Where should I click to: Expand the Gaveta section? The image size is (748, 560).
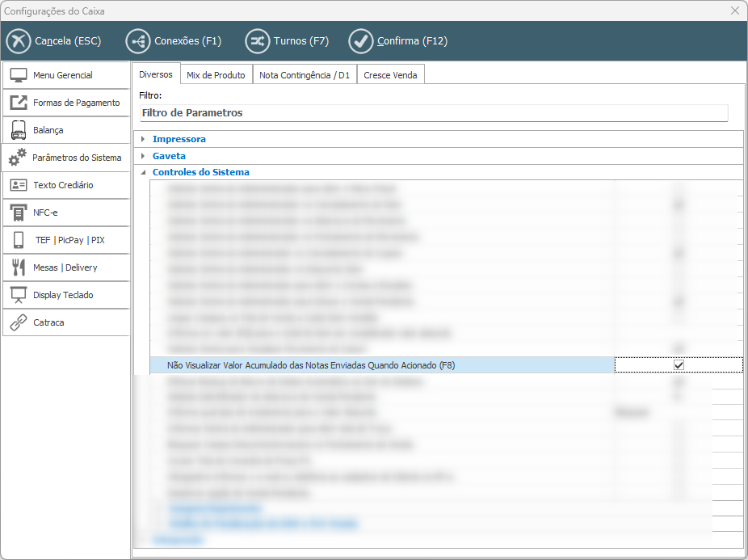[x=143, y=156]
